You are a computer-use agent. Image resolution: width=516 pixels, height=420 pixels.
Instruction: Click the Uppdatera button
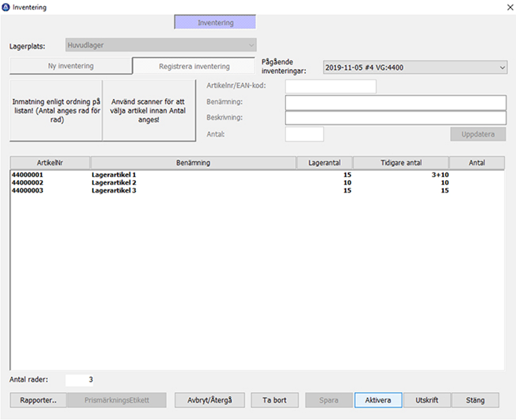coord(478,134)
